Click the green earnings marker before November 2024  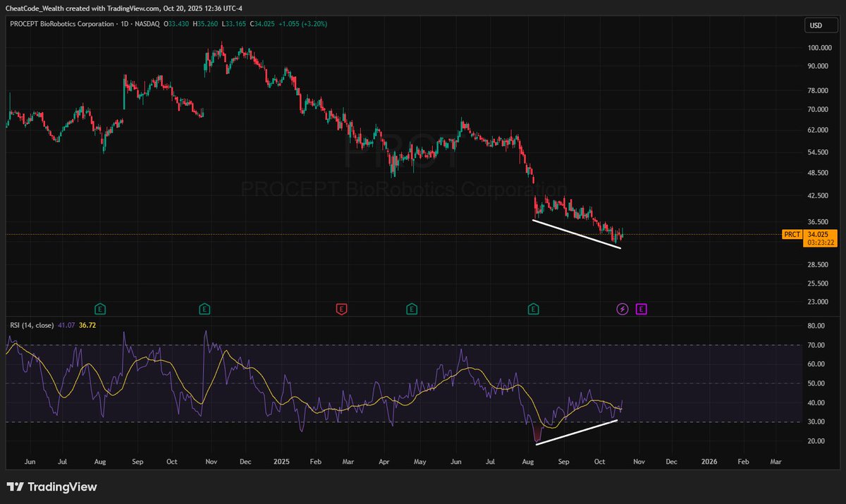[204, 308]
